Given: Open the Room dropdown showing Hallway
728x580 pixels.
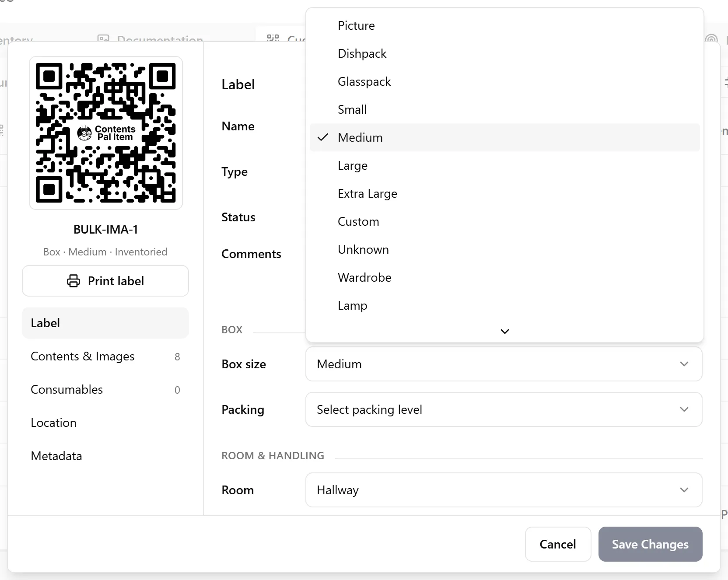Looking at the screenshot, I should coord(504,490).
